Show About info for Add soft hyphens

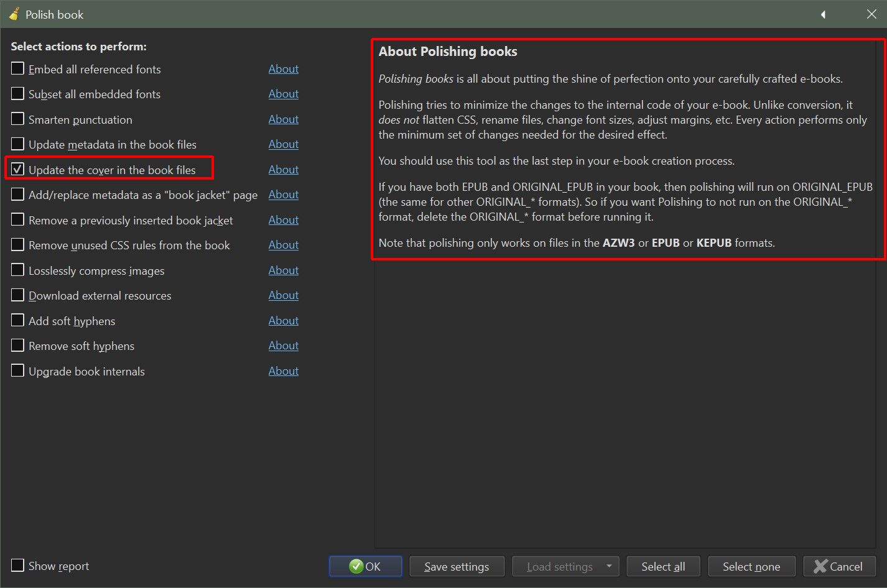point(283,321)
